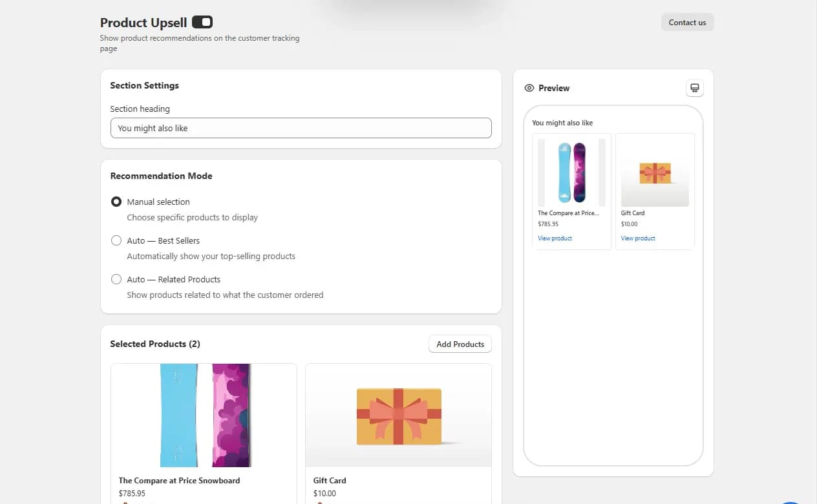Choose Auto — Related Products mode

[x=116, y=279]
